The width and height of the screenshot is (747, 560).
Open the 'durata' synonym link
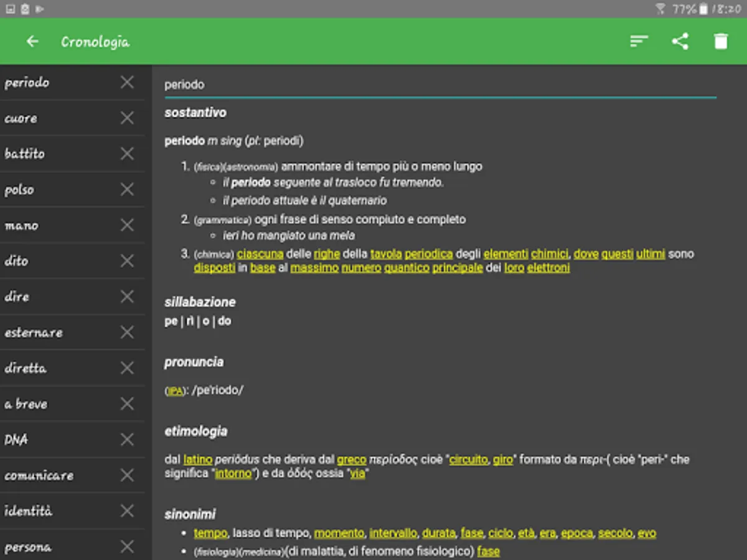(x=439, y=533)
